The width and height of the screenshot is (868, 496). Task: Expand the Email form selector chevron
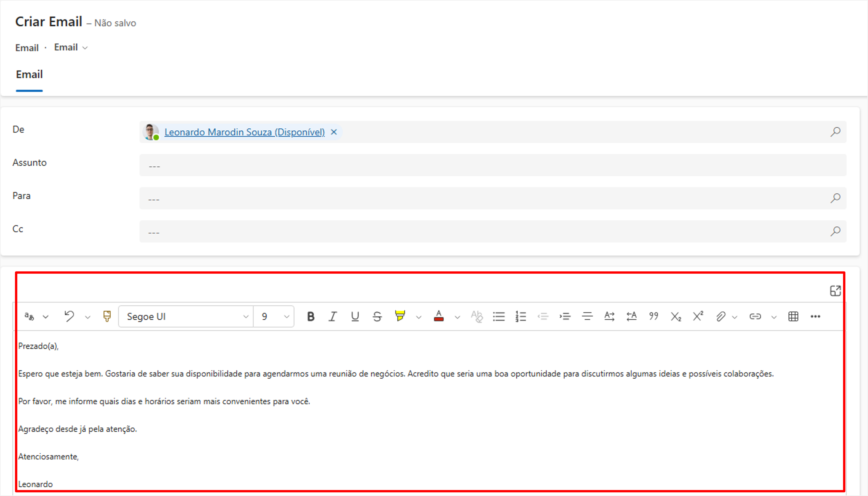[x=85, y=48]
